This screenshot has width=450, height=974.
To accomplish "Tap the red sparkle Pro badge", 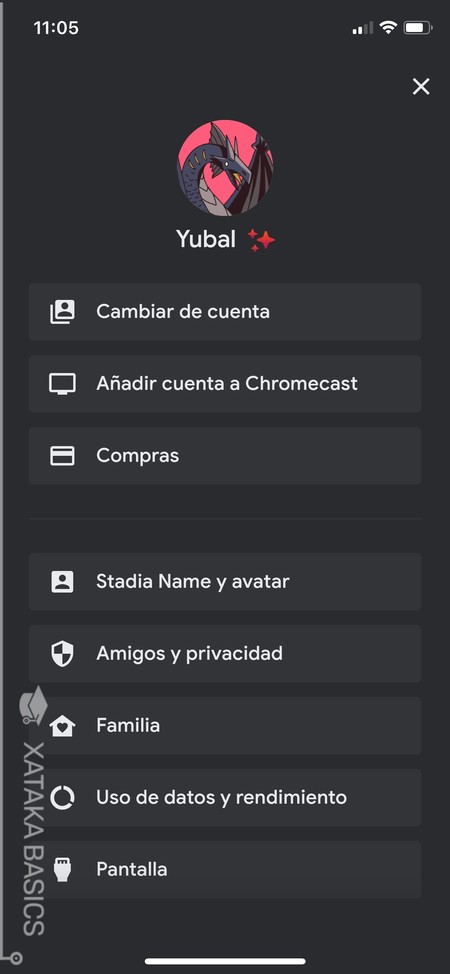I will pyautogui.click(x=261, y=240).
